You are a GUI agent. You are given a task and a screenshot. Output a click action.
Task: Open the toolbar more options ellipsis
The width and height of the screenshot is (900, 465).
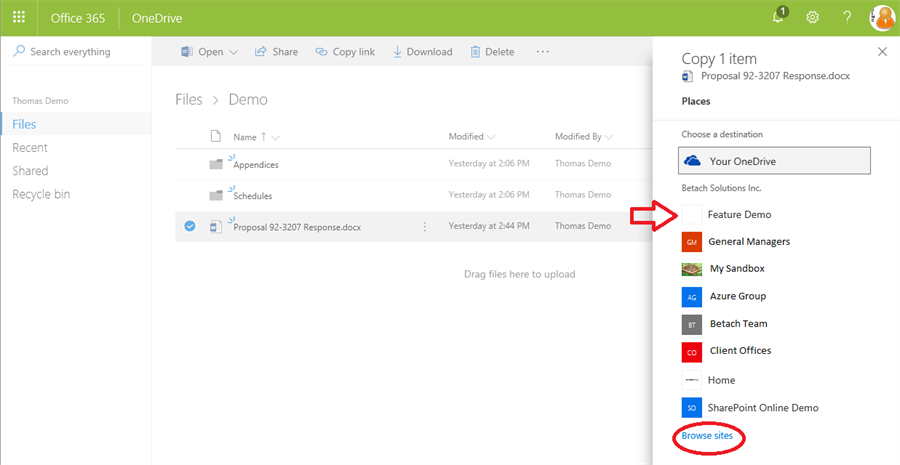[542, 52]
